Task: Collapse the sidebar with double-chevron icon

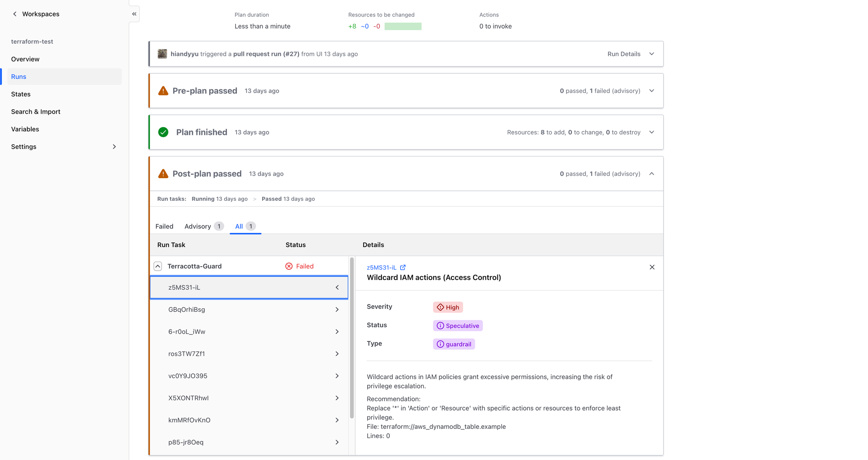Action: coord(134,14)
